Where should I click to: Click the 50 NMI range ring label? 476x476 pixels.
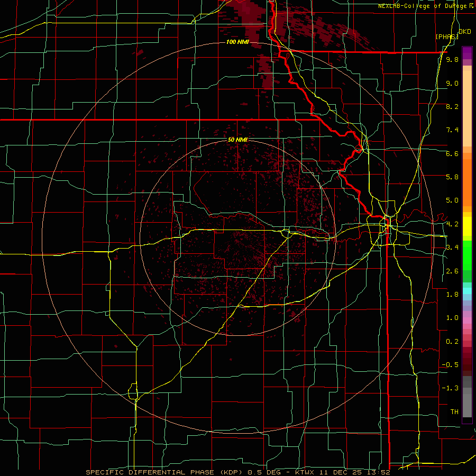pos(237,140)
